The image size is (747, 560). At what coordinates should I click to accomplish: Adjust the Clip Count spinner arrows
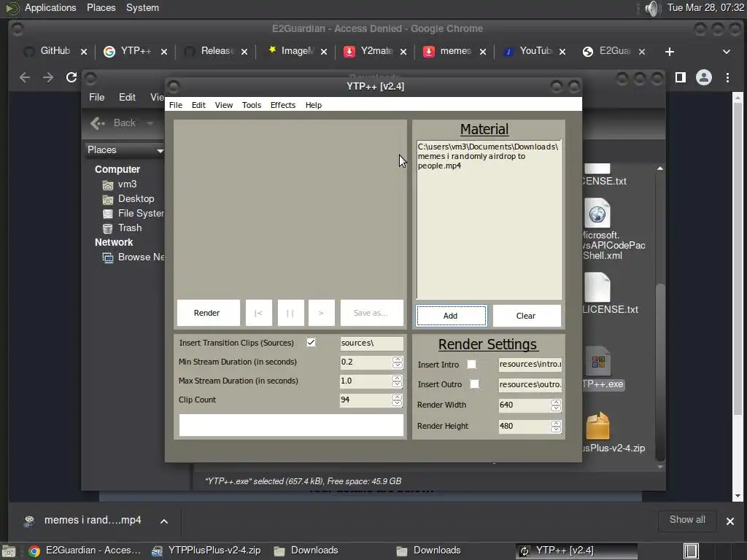tap(398, 400)
